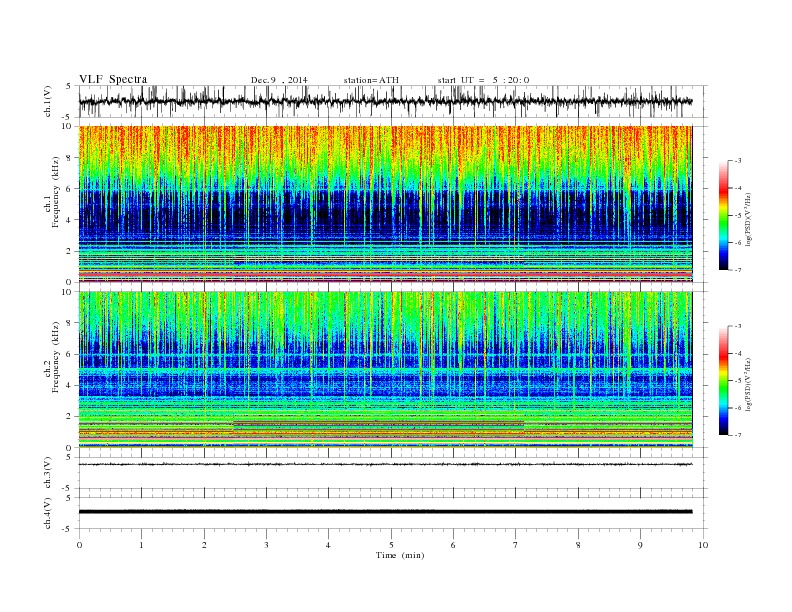This screenshot has width=792, height=612.
Task: Click the time axis tick label '10'
Action: 703,545
